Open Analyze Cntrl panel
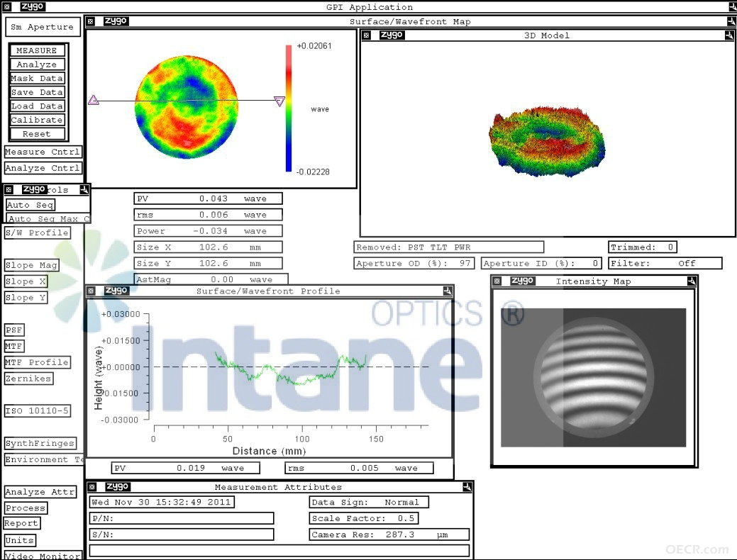This screenshot has width=737, height=560. 43,168
